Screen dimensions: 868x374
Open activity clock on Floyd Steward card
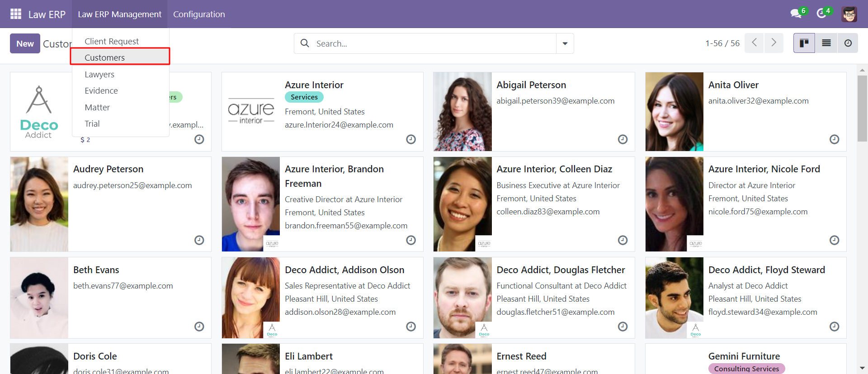[835, 327]
